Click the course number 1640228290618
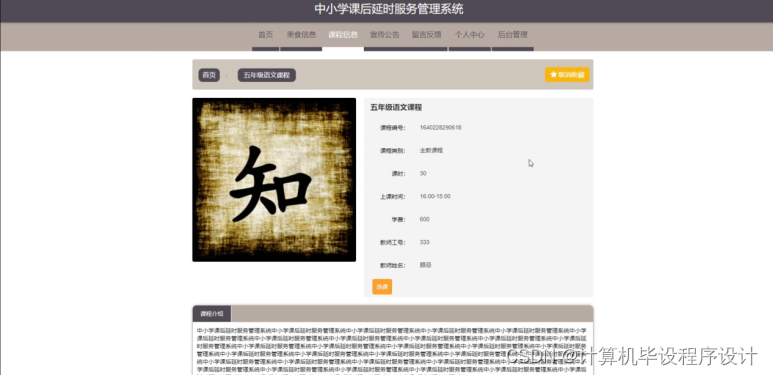773x375 pixels. point(440,128)
